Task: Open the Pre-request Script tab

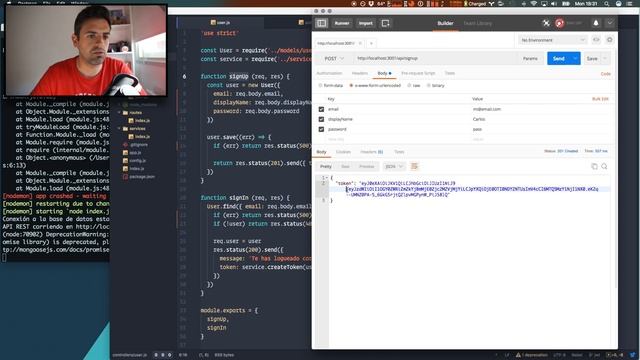Action: click(418, 73)
